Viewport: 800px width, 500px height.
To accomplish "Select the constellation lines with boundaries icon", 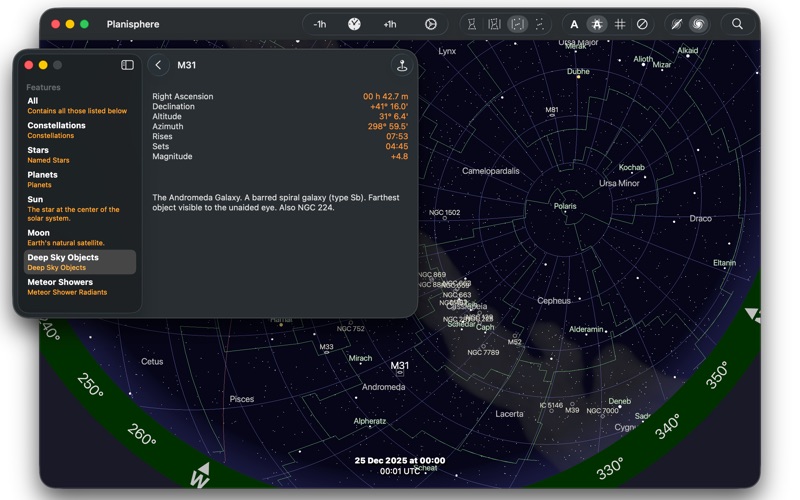I will pos(494,24).
